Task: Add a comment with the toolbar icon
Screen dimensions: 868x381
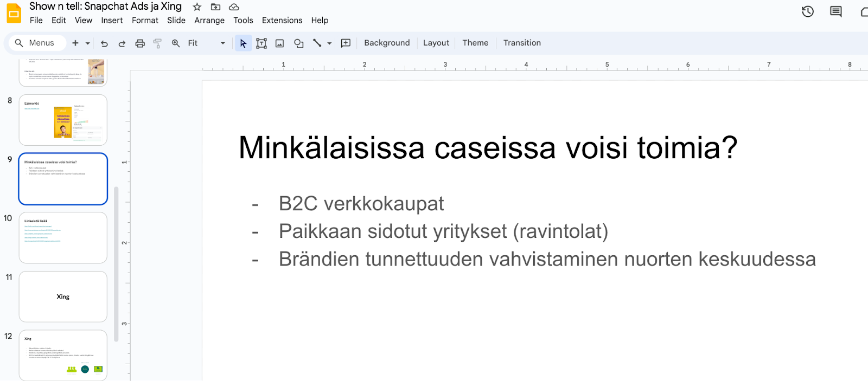Action: 346,43
